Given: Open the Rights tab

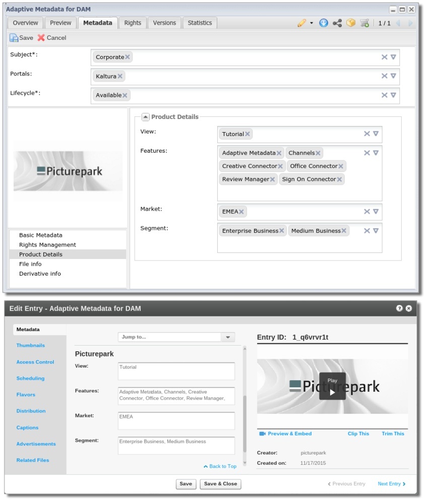Looking at the screenshot, I should tap(133, 23).
